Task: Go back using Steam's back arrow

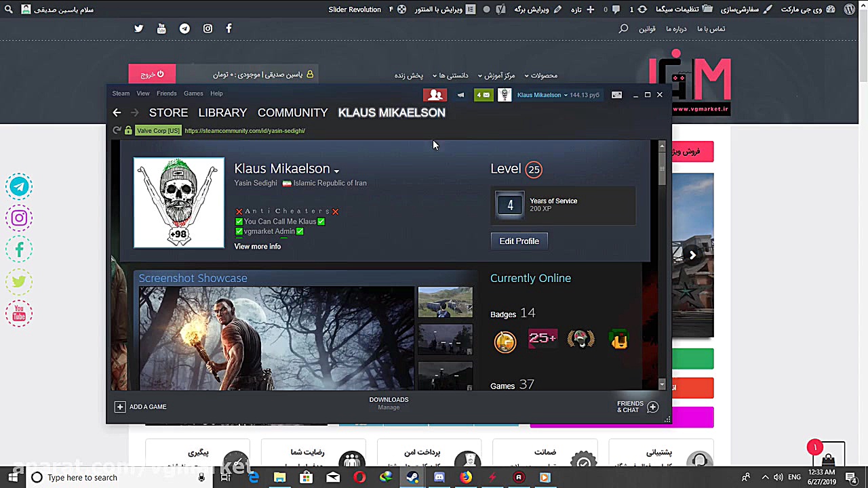Action: (x=117, y=113)
